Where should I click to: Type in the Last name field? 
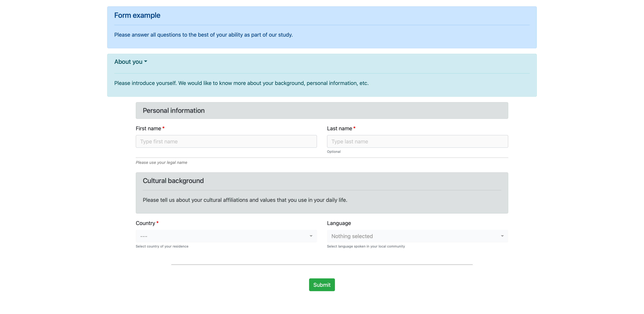417,141
